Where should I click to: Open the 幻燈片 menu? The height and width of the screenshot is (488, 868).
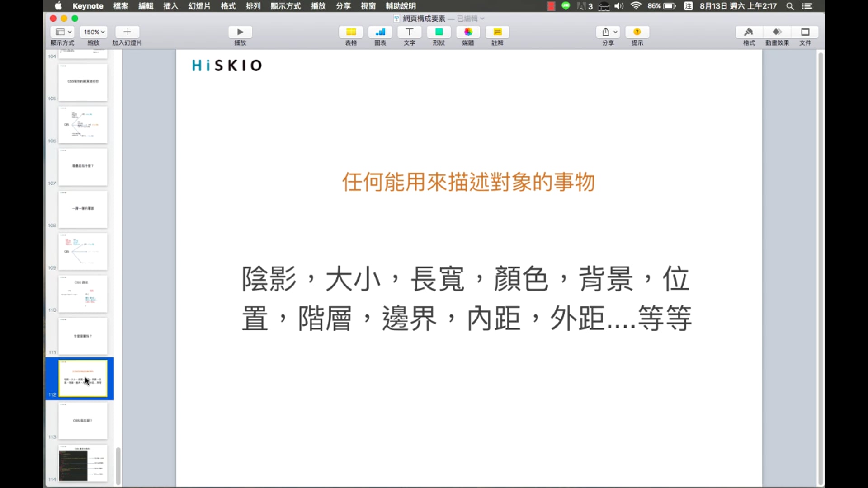tap(199, 6)
